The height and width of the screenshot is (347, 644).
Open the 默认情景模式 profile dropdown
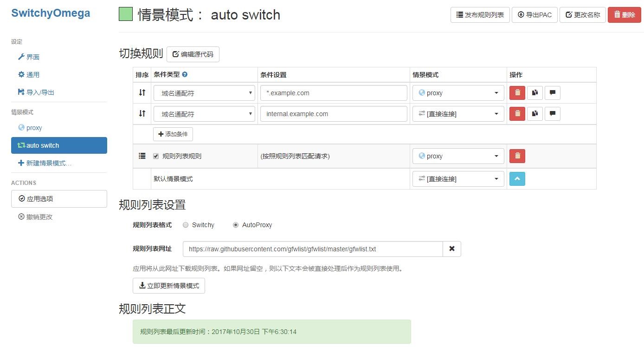458,179
